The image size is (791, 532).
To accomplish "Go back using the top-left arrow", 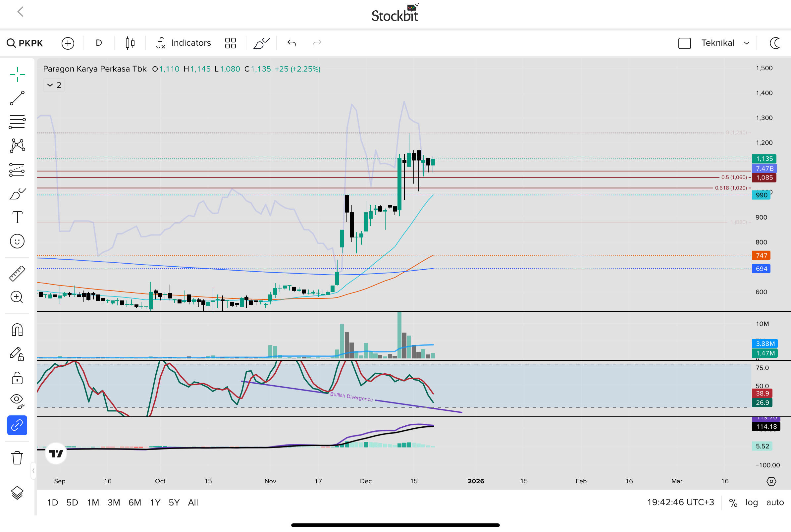I will coord(20,12).
